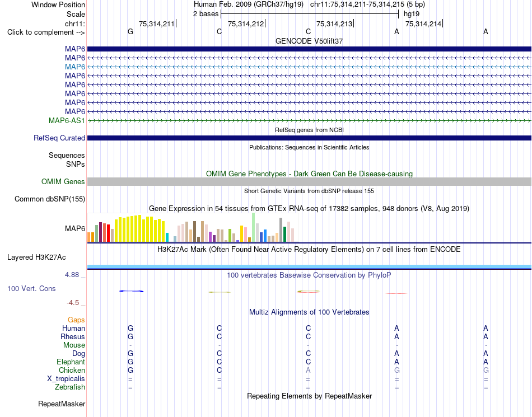
Task: Open '100 vertebrates Basewise Conservation by PhyloP' title
Action: click(309, 275)
